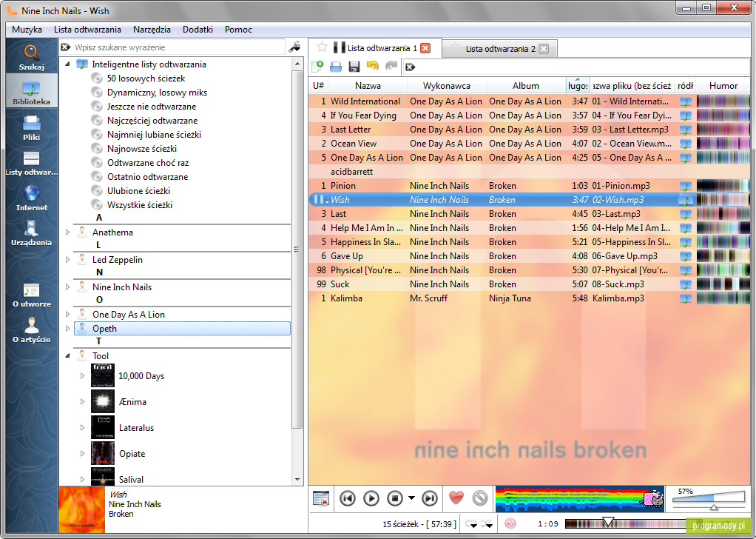Screen dimensions: 756x539
Task: Click the clear playlist icon
Action: (321, 498)
